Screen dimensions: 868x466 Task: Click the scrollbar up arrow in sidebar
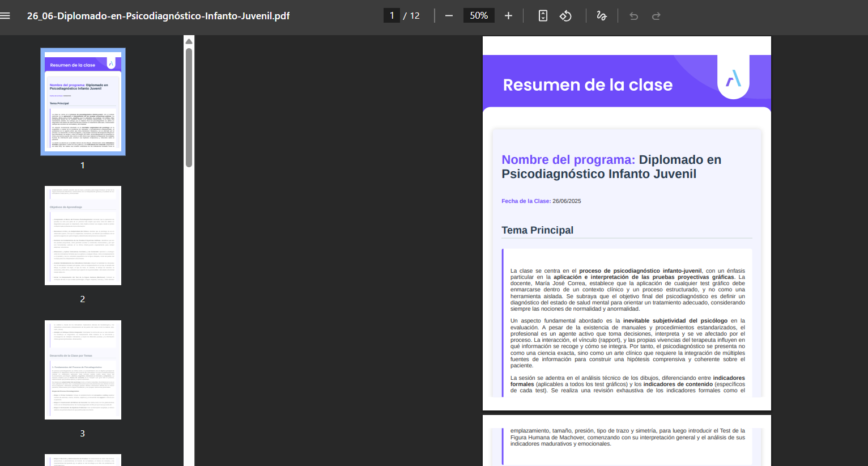[x=189, y=41]
